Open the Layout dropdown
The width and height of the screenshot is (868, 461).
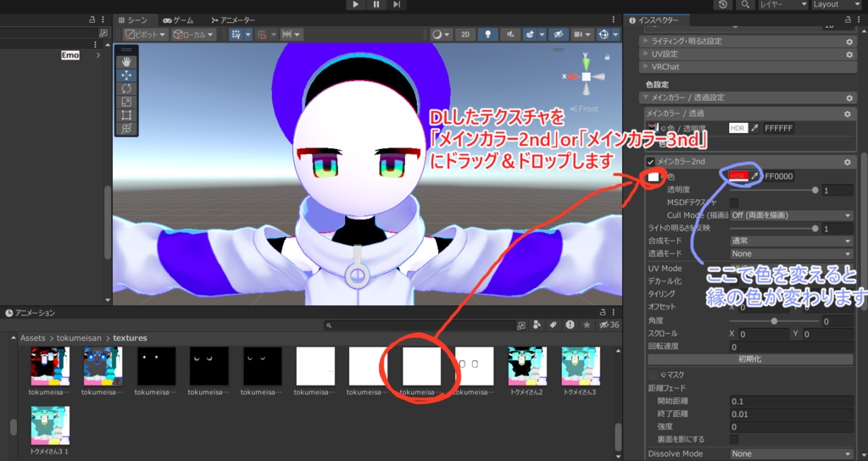tap(835, 4)
